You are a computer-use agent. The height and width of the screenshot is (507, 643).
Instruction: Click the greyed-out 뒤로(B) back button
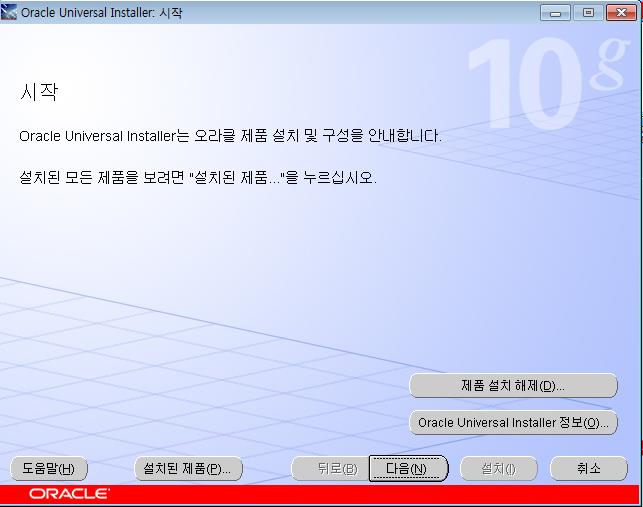tap(331, 468)
